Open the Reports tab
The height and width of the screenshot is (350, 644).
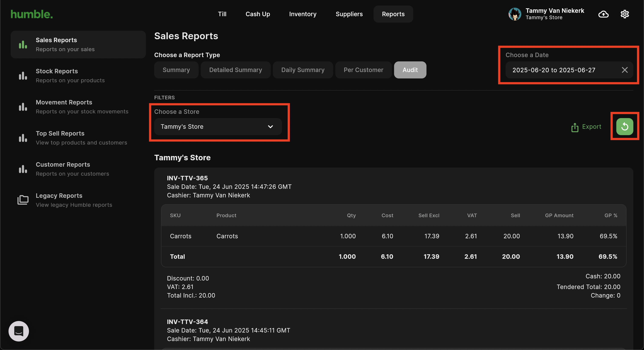393,14
